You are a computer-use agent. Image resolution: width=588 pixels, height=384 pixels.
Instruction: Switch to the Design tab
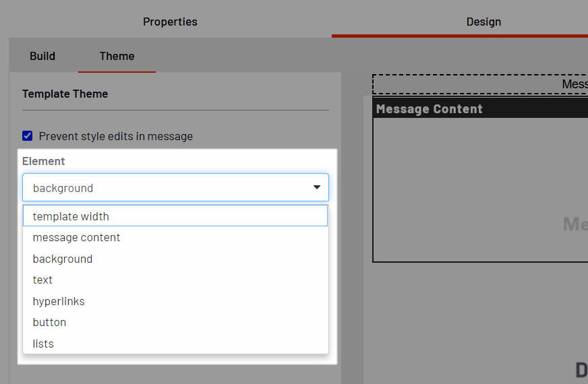(483, 22)
